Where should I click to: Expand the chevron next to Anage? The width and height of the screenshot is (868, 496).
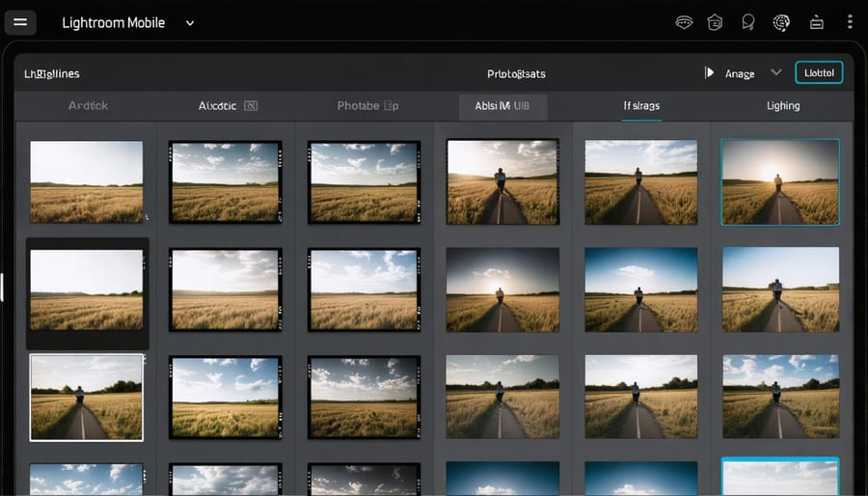pyautogui.click(x=776, y=72)
